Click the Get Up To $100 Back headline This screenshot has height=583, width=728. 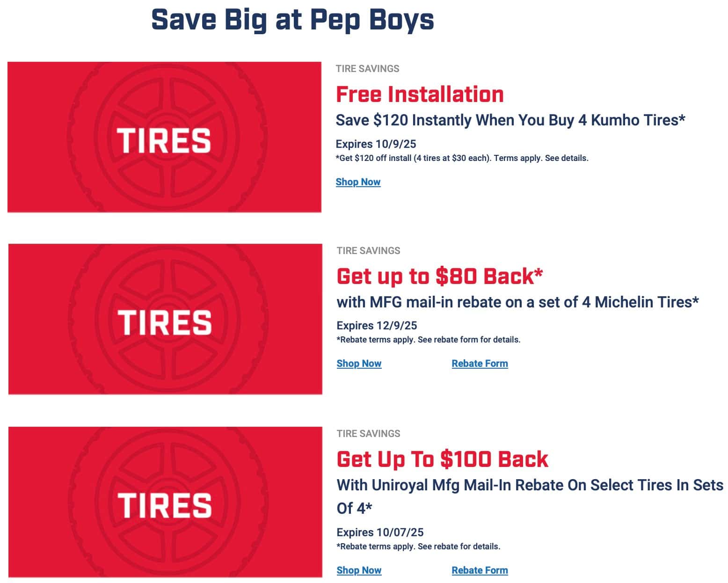click(442, 459)
